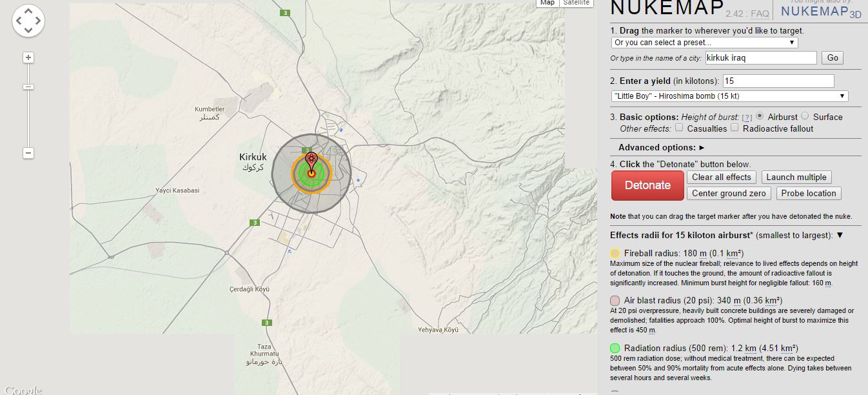Click the Probe location button

pyautogui.click(x=809, y=193)
